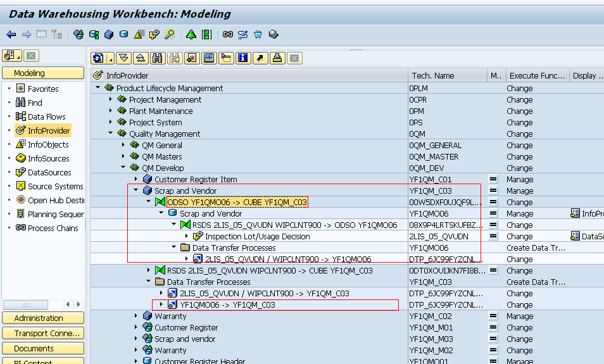Collapse the Product Lifecycle Management node
This screenshot has width=604, height=364.
click(98, 88)
